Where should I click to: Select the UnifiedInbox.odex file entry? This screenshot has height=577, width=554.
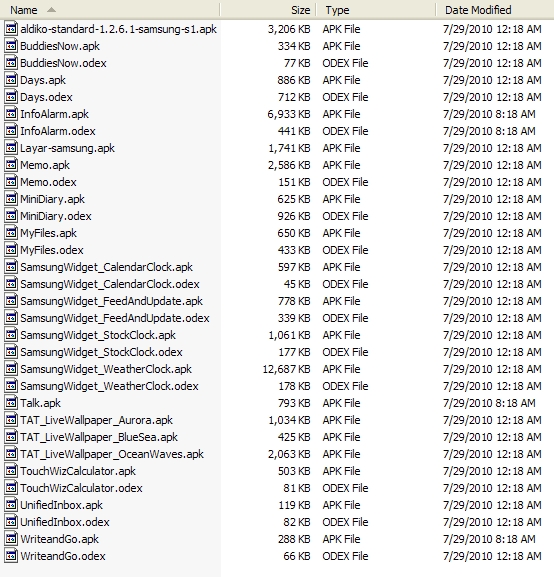65,522
